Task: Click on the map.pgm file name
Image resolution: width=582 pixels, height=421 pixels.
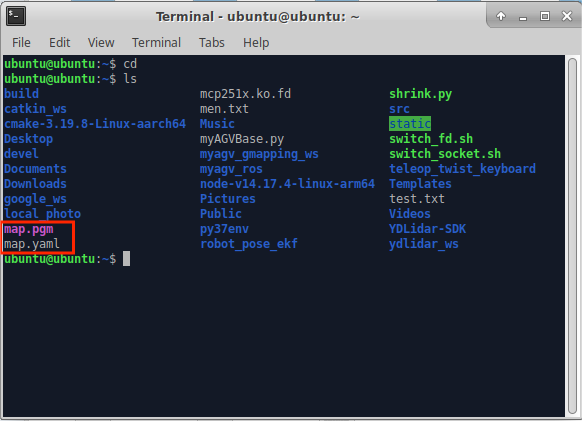Action: [29, 229]
